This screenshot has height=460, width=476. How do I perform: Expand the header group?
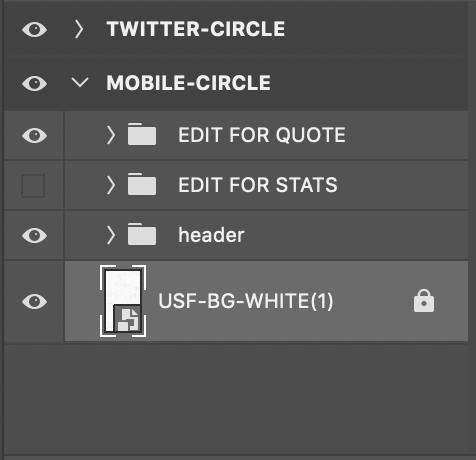[x=111, y=235]
